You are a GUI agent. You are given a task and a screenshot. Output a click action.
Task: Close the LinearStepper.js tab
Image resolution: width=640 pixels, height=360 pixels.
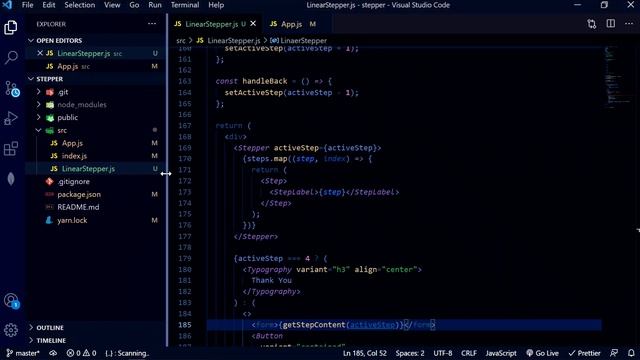(253, 24)
